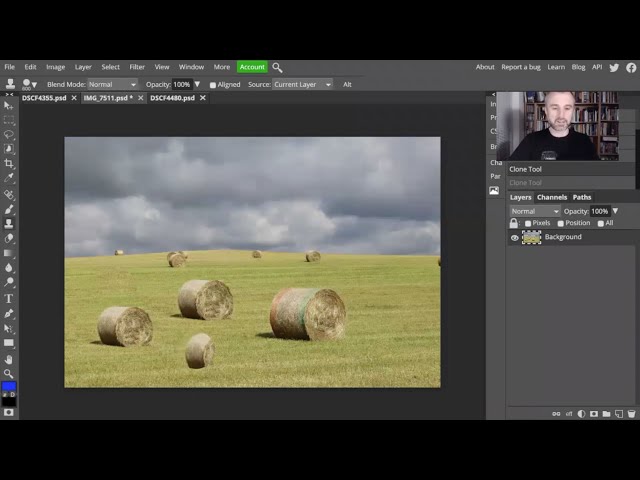Image resolution: width=640 pixels, height=480 pixels.
Task: Open the Window menu
Action: click(191, 67)
